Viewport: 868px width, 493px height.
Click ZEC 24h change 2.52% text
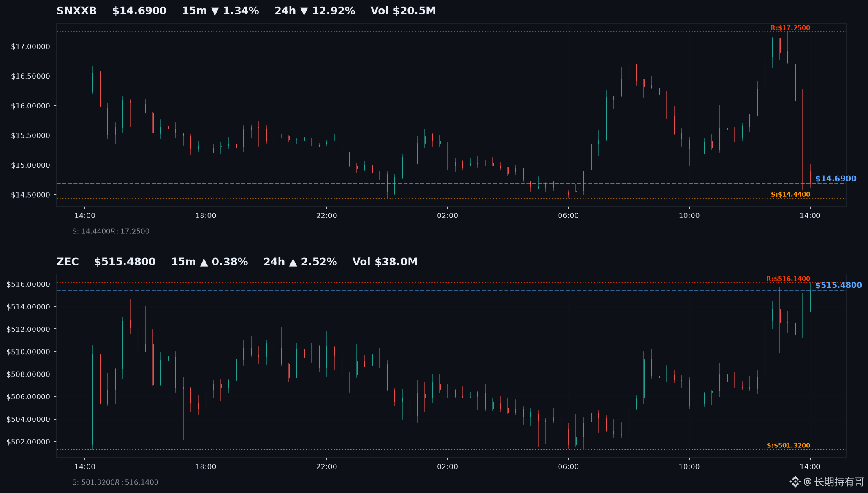300,262
